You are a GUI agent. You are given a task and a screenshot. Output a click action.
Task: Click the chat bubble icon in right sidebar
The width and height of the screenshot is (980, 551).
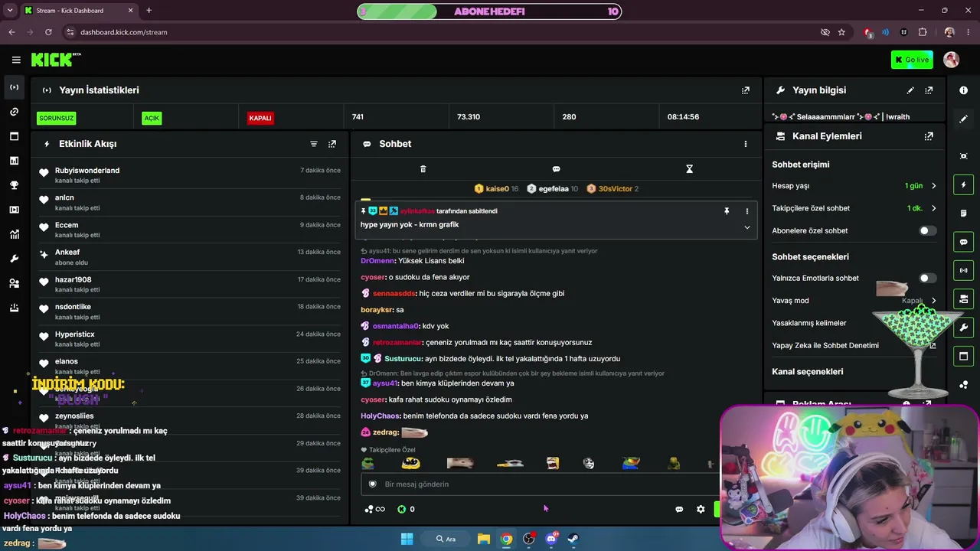(x=964, y=242)
